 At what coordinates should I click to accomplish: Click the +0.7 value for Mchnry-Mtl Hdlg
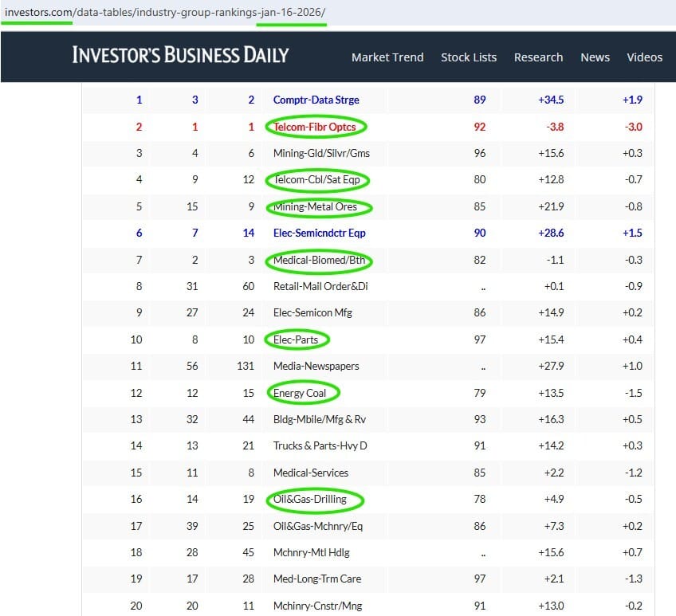(x=632, y=553)
